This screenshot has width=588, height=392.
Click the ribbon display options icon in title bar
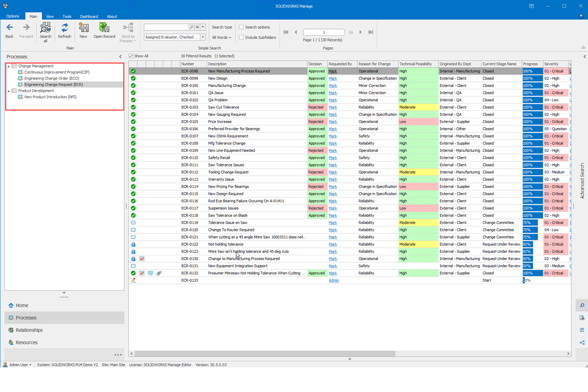point(532,6)
